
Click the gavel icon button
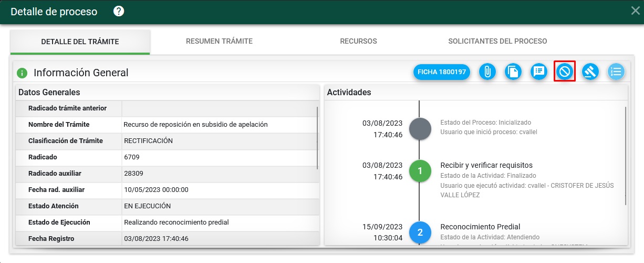(590, 72)
